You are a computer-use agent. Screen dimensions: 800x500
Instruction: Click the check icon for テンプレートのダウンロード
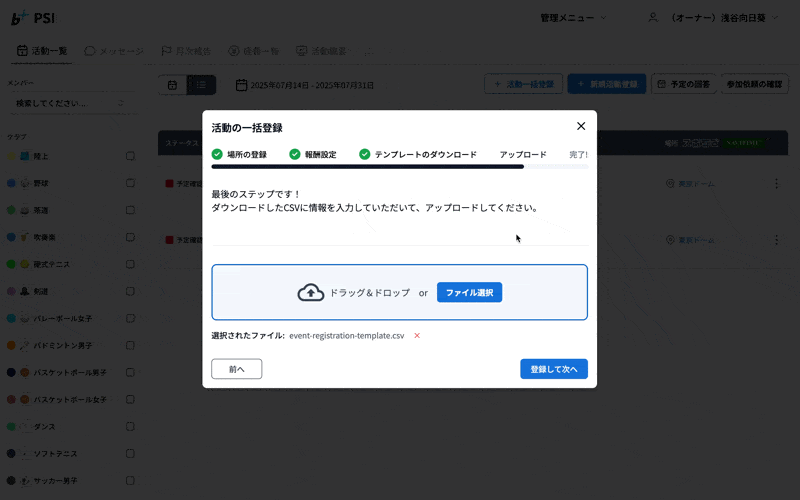click(x=365, y=155)
